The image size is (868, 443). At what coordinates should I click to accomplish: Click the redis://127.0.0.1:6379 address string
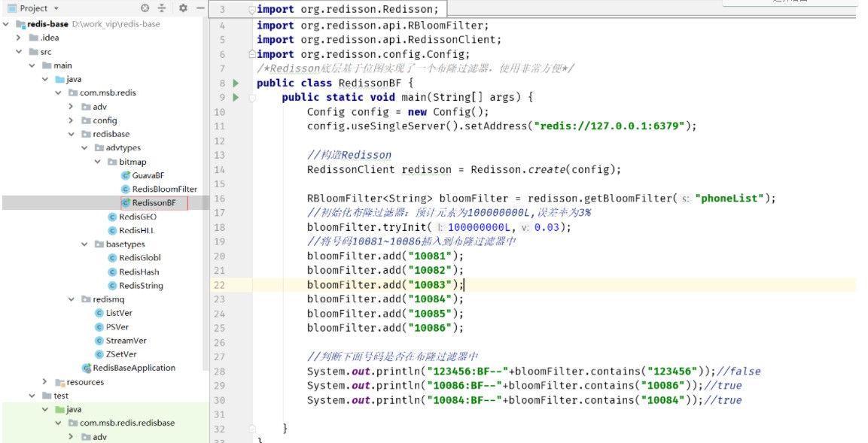609,126
